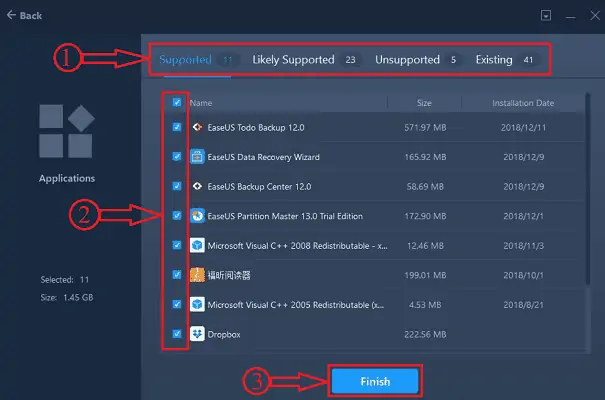Click the 2018/8/21 installation date
Image resolution: width=605 pixels, height=400 pixels.
click(523, 305)
